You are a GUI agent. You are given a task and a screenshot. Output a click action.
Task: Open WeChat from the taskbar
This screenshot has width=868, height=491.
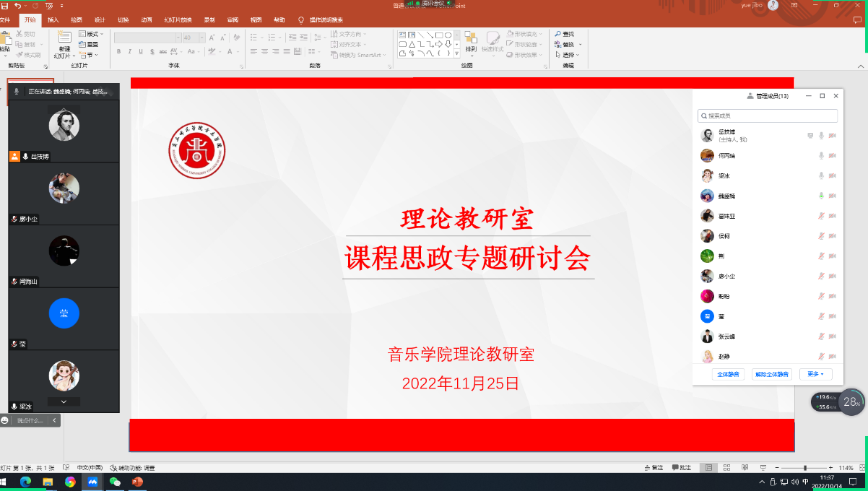(x=115, y=482)
